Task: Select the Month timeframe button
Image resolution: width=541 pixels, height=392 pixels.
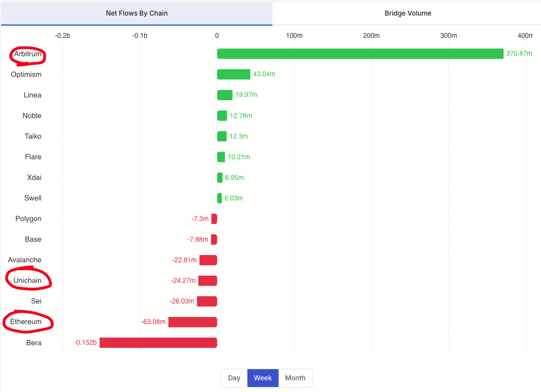Action: click(x=295, y=378)
